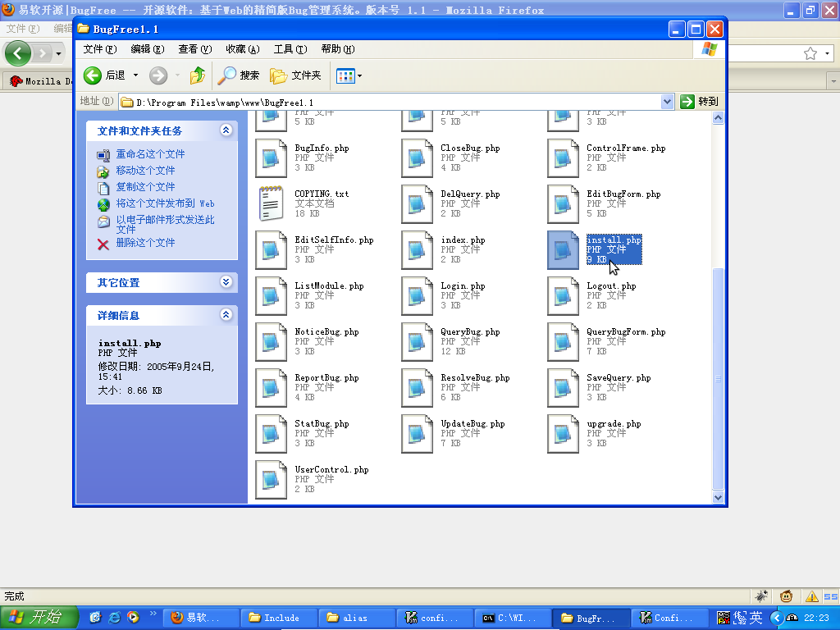Open the Back button history dropdown arrow
Viewport: 840px width, 630px height.
(135, 75)
